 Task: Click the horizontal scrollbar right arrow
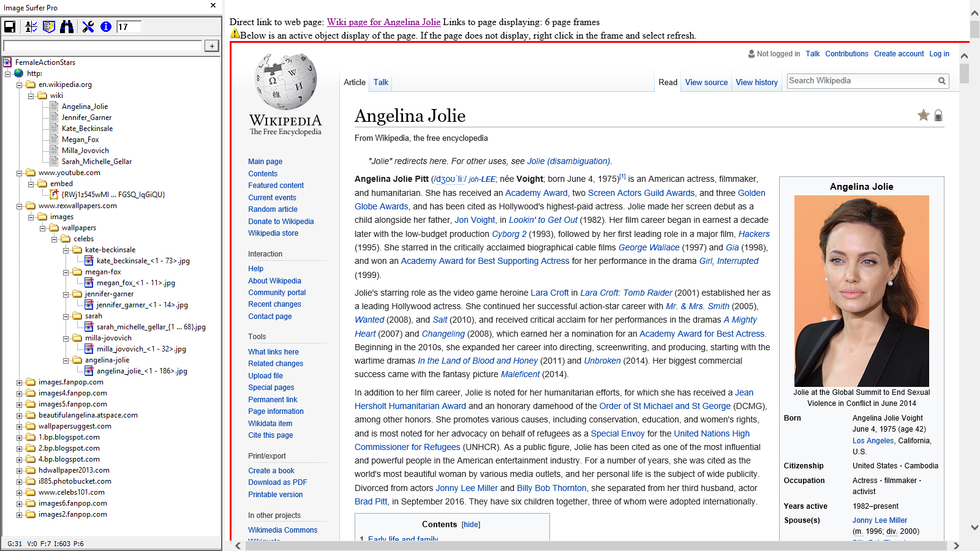[956, 545]
